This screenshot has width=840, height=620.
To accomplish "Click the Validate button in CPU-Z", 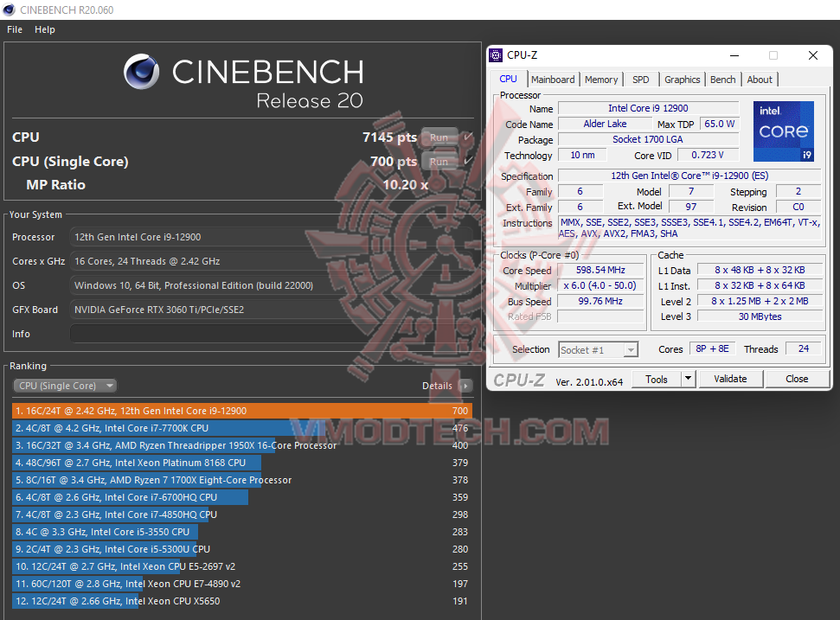I will coord(730,379).
